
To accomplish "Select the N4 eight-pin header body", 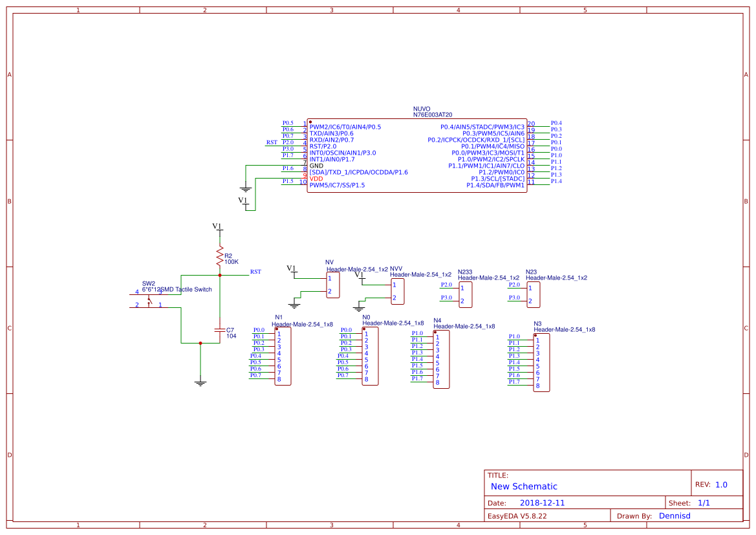I will pyautogui.click(x=442, y=360).
